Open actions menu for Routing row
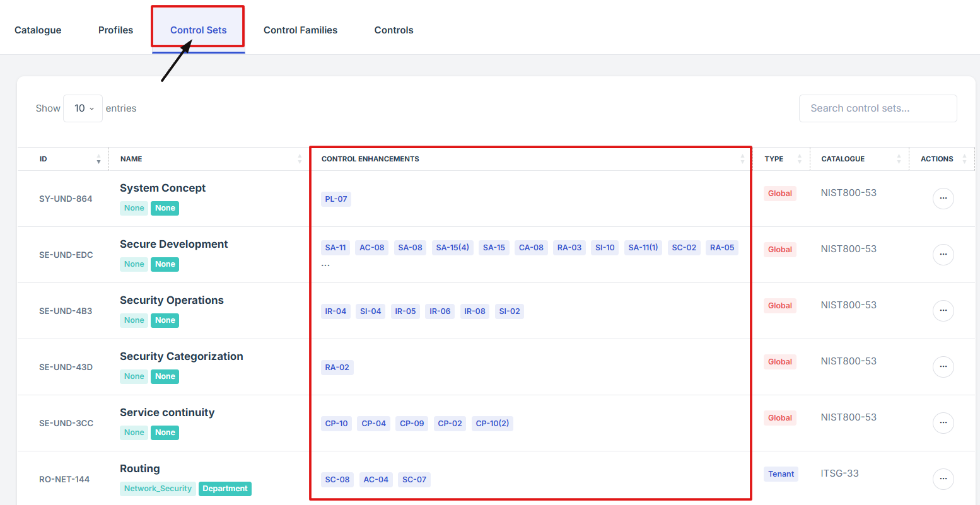 coord(943,479)
